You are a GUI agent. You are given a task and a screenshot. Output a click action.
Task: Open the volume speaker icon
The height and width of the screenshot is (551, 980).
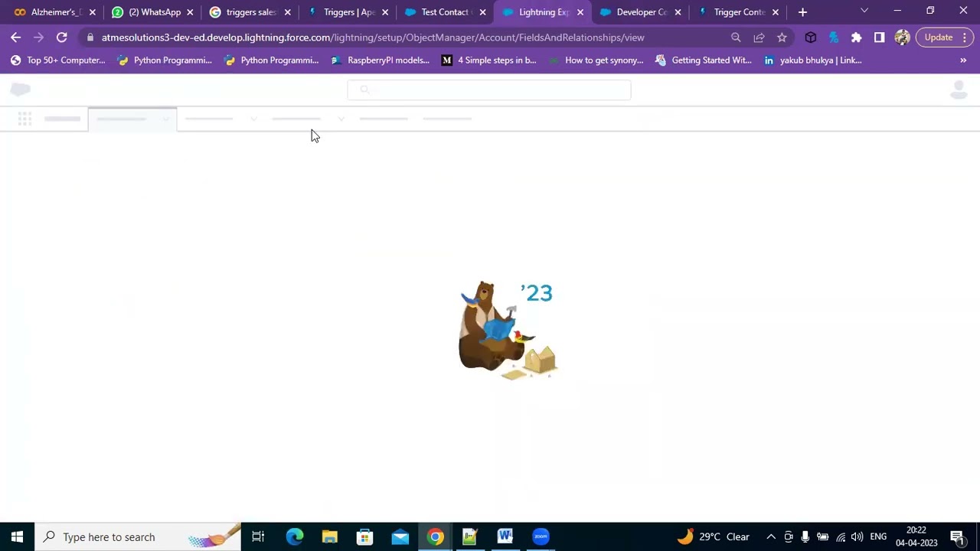pyautogui.click(x=857, y=536)
